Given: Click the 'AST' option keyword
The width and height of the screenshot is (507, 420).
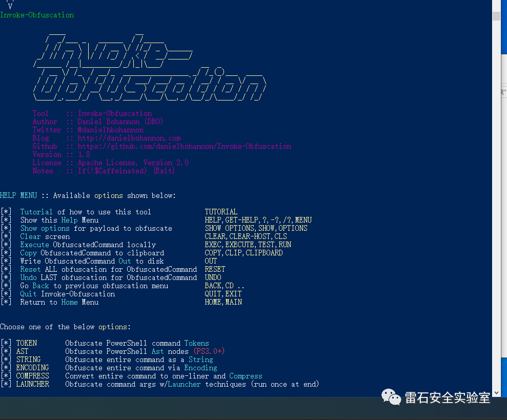Looking at the screenshot, I should coord(23,351).
